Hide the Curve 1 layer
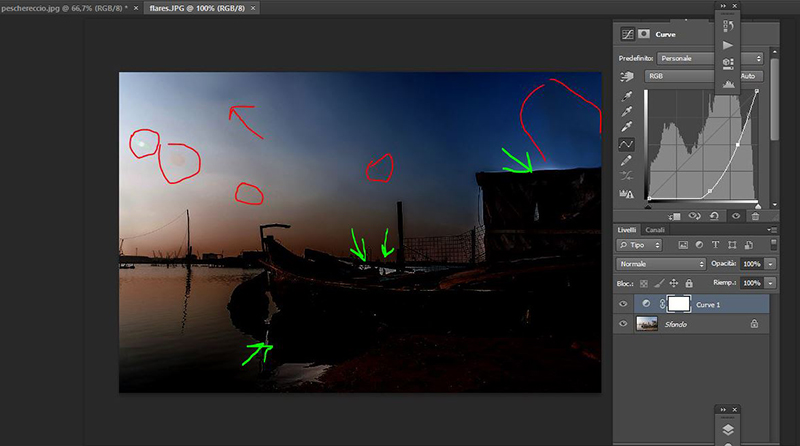This screenshot has height=446, width=800. pyautogui.click(x=625, y=304)
